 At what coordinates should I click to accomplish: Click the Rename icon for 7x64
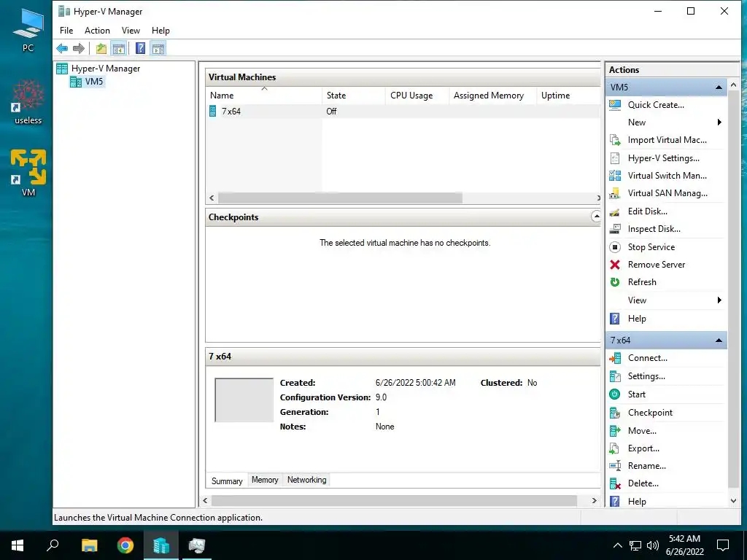point(615,466)
